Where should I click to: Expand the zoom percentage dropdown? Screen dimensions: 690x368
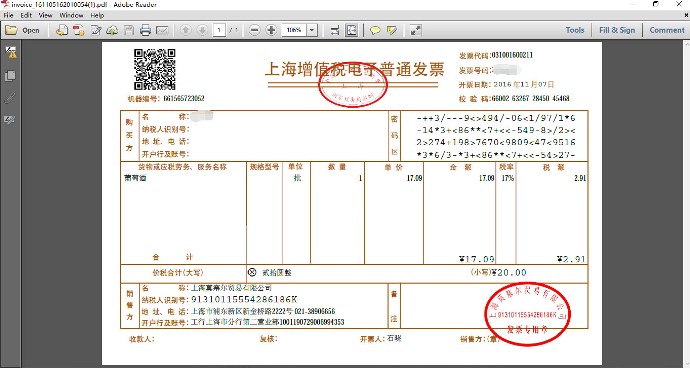point(312,30)
